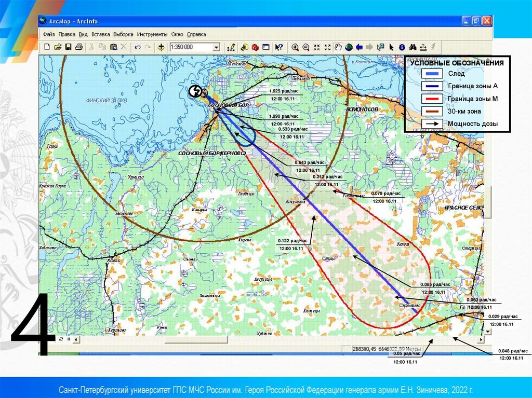Screen dimensions: 532x398
Task: Open the map scale dropdown arrow
Action: click(x=216, y=47)
